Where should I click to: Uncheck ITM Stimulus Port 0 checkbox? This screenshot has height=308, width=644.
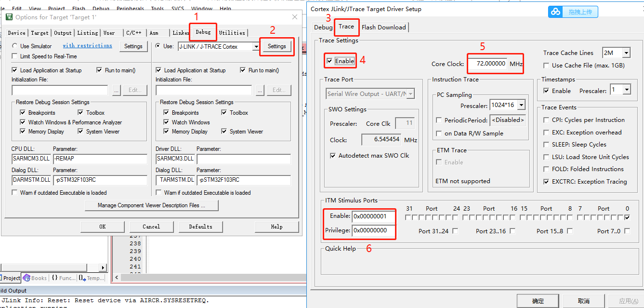click(627, 217)
